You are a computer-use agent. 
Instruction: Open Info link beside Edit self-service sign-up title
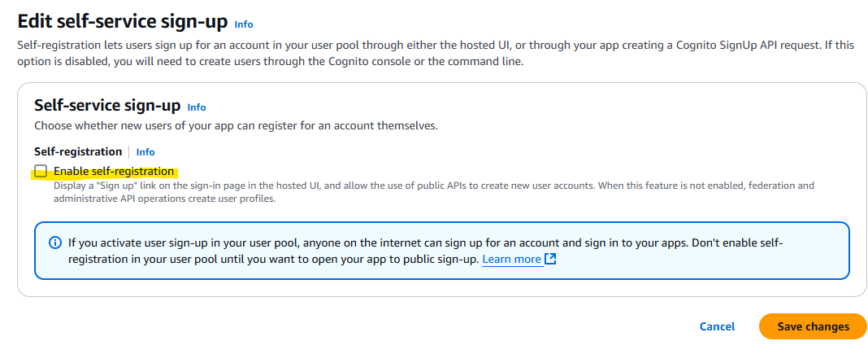tap(244, 24)
